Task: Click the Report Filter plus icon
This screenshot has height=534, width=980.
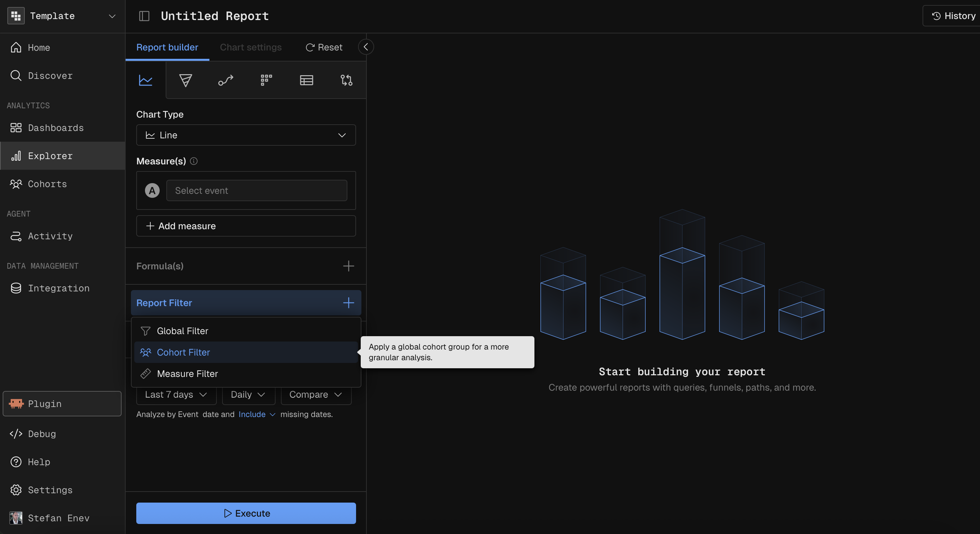Action: (x=348, y=303)
